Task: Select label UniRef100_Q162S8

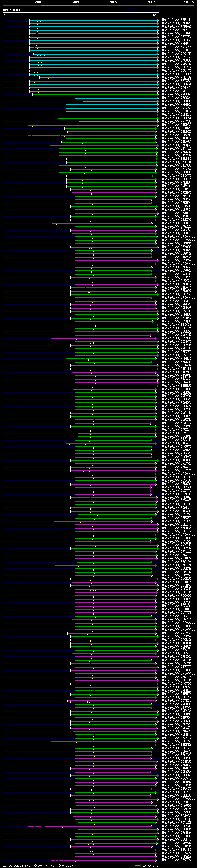Action: 176,294
